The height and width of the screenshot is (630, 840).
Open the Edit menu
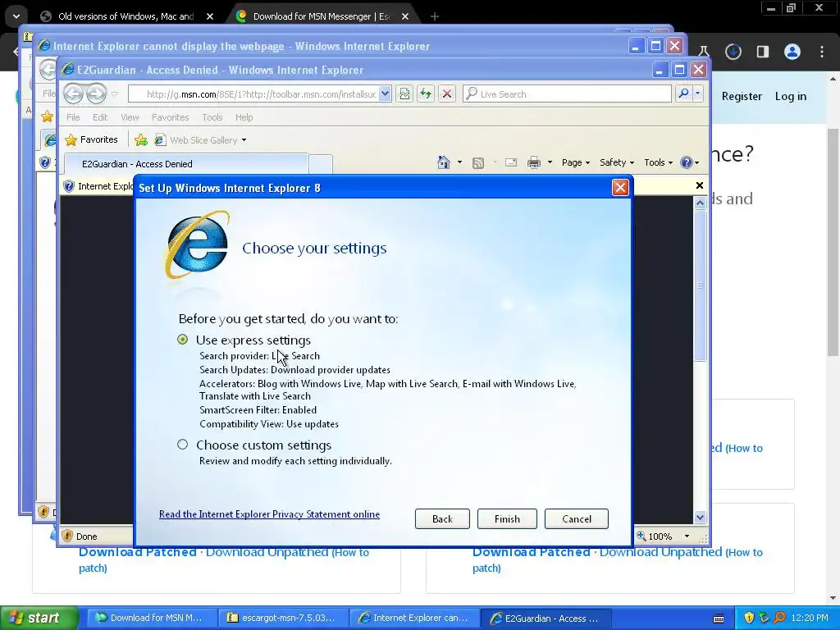click(100, 117)
